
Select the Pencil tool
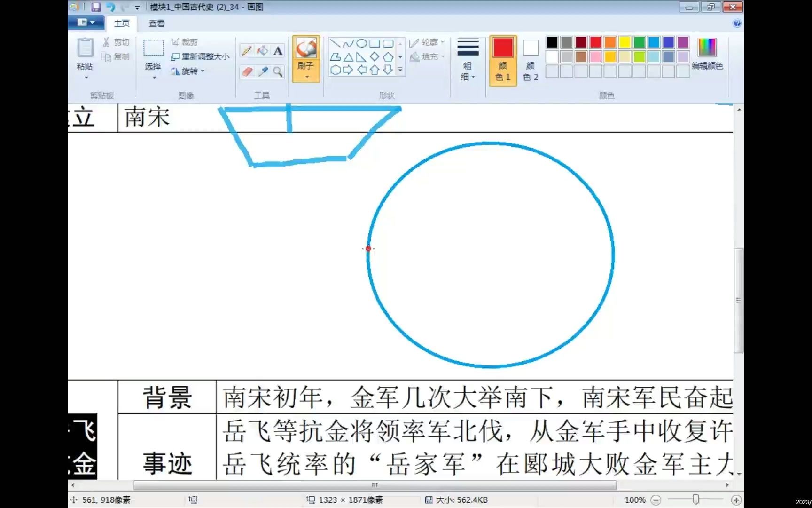click(x=247, y=50)
